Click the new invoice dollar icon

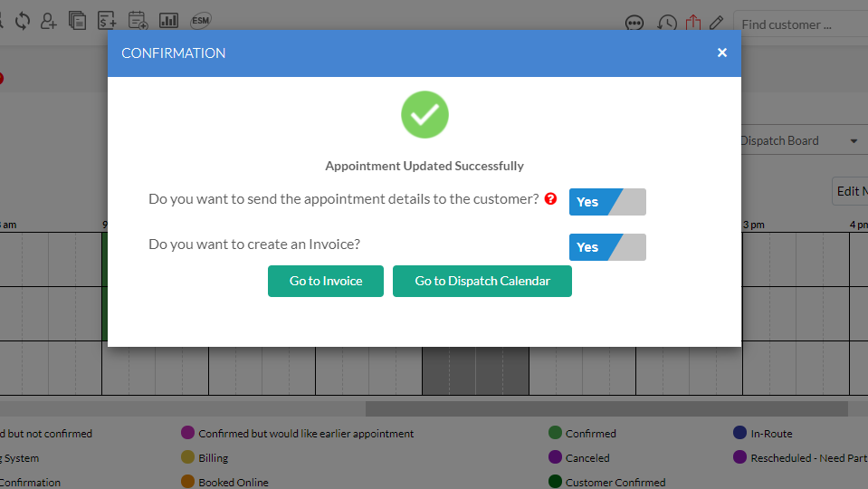click(107, 20)
